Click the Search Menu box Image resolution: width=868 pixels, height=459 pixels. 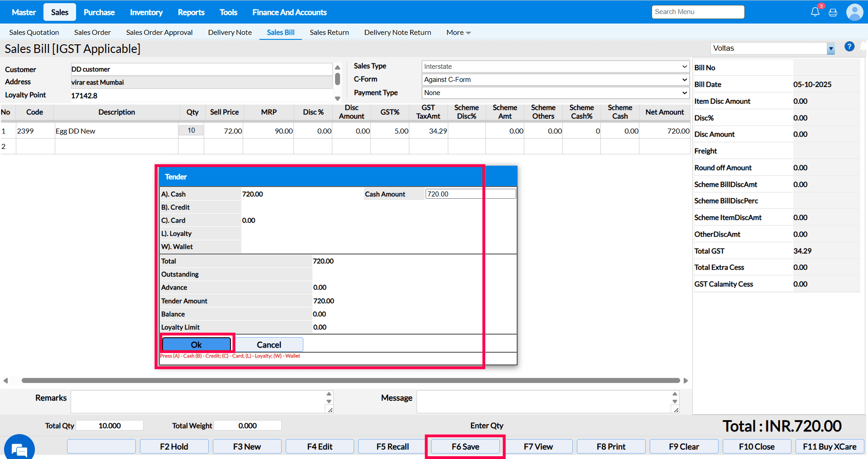tap(698, 12)
